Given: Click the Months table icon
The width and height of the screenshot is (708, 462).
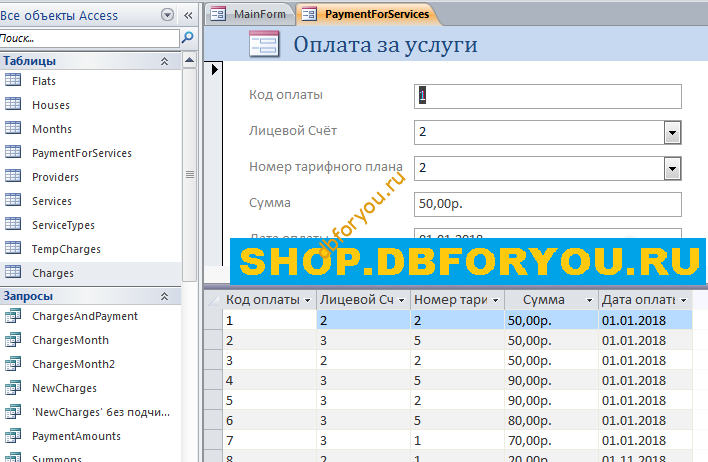Looking at the screenshot, I should [13, 128].
